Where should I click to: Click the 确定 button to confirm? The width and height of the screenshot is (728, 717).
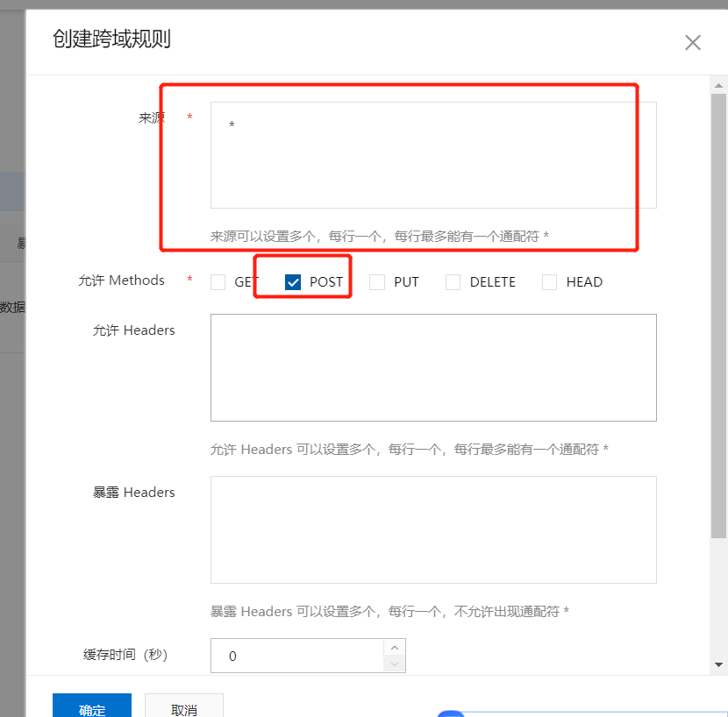pos(91,707)
